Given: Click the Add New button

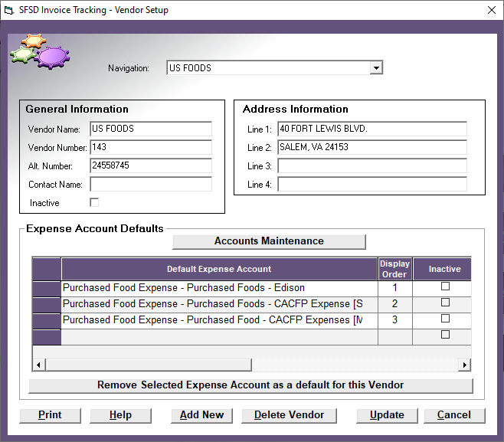Looking at the screenshot, I should pyautogui.click(x=201, y=415).
